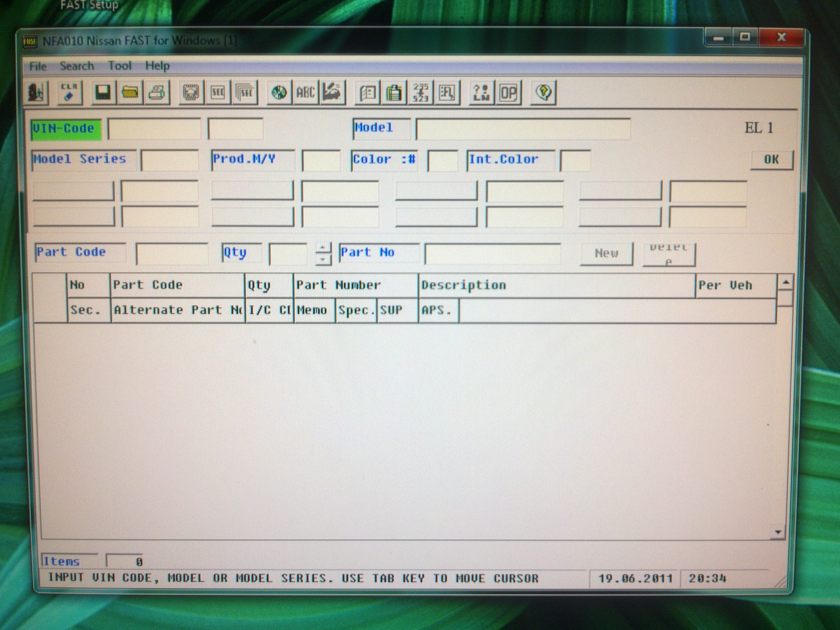This screenshot has height=630, width=840.
Task: Click the first VIN-Code input field
Action: tap(154, 129)
